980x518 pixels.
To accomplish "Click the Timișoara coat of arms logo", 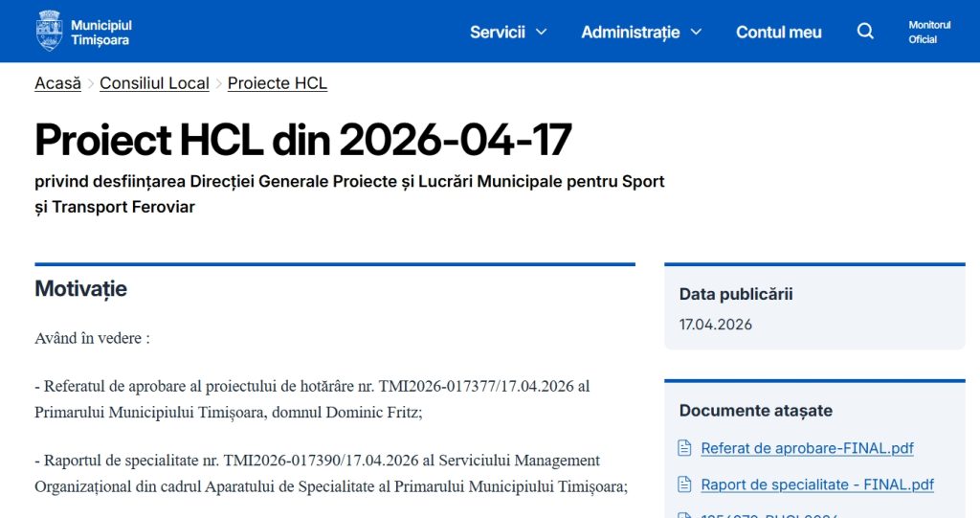I will 49,31.
